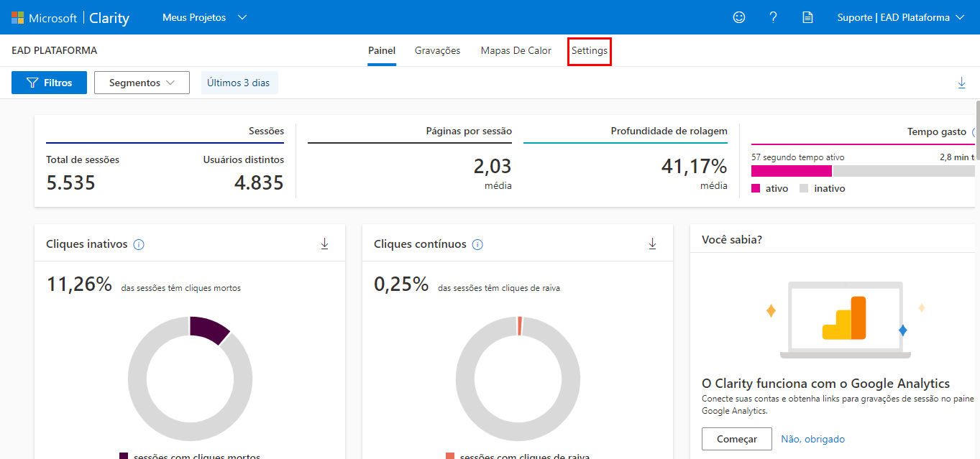
Task: Click the Você sabia? card heading
Action: click(x=732, y=240)
